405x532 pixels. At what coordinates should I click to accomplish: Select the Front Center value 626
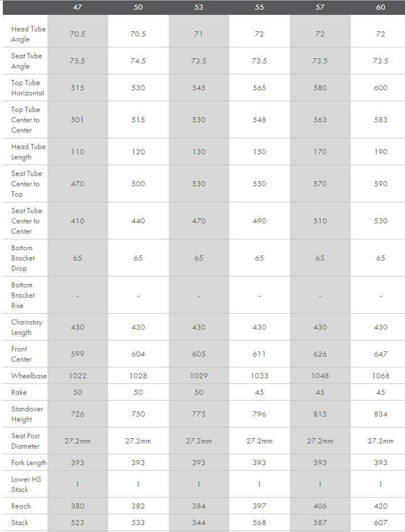pos(320,354)
